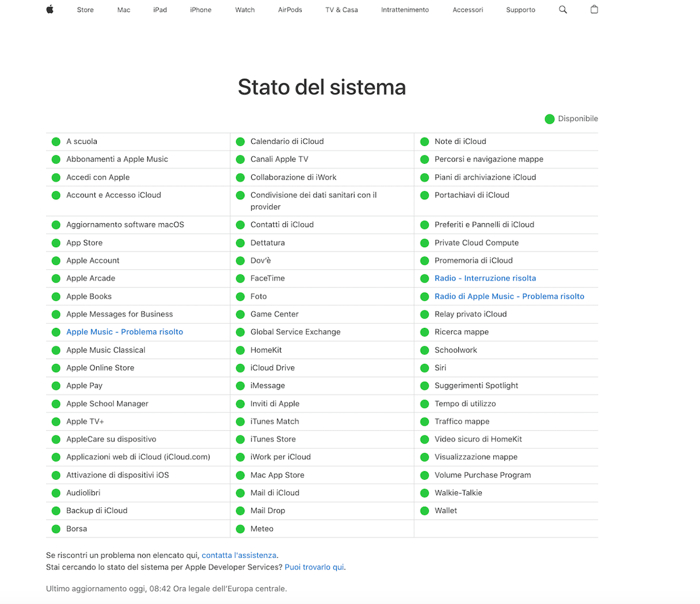Viewport: 700px width, 604px height.
Task: Open the shopping bag icon
Action: click(594, 9)
